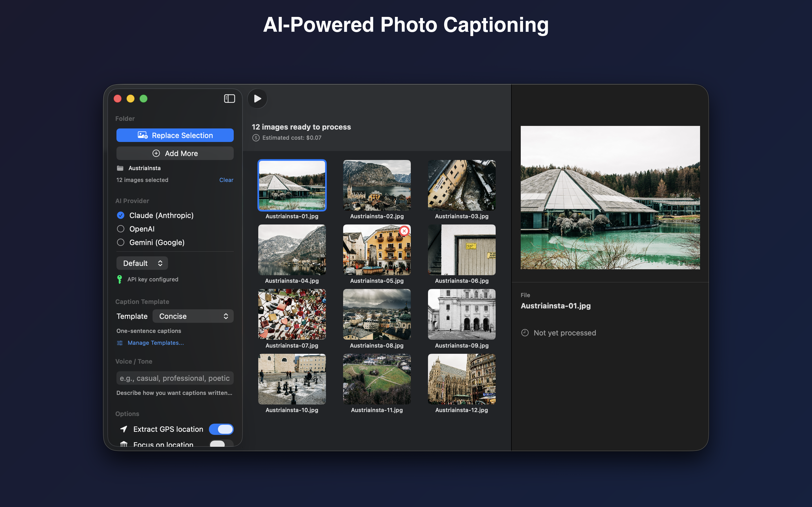Disable the Extract GPS location switch
Image resolution: width=812 pixels, height=507 pixels.
click(x=221, y=429)
